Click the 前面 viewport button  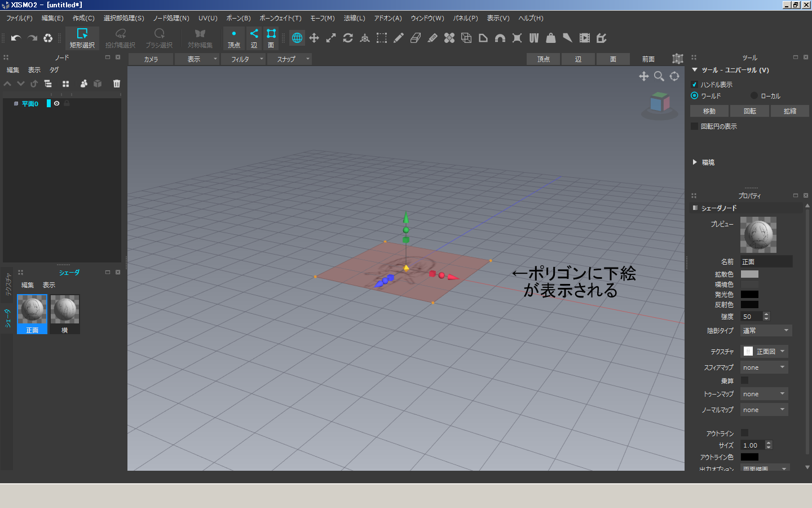(648, 59)
